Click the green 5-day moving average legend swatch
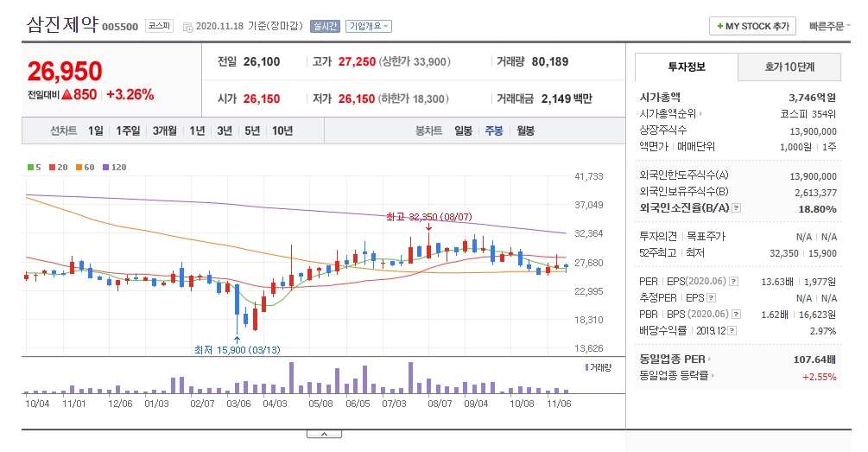868x452 pixels. 30,168
